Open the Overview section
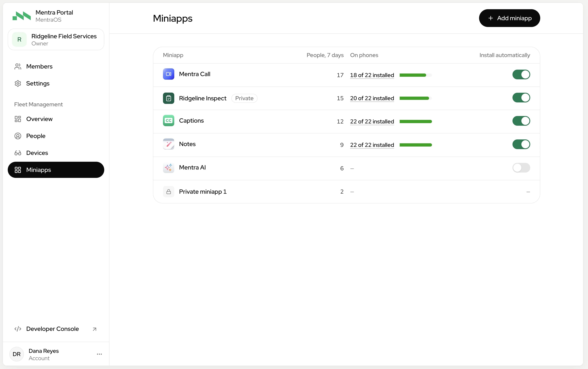This screenshot has height=369, width=588. point(56,119)
